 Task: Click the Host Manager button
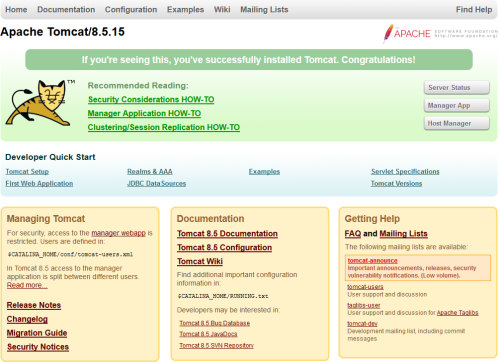click(457, 123)
